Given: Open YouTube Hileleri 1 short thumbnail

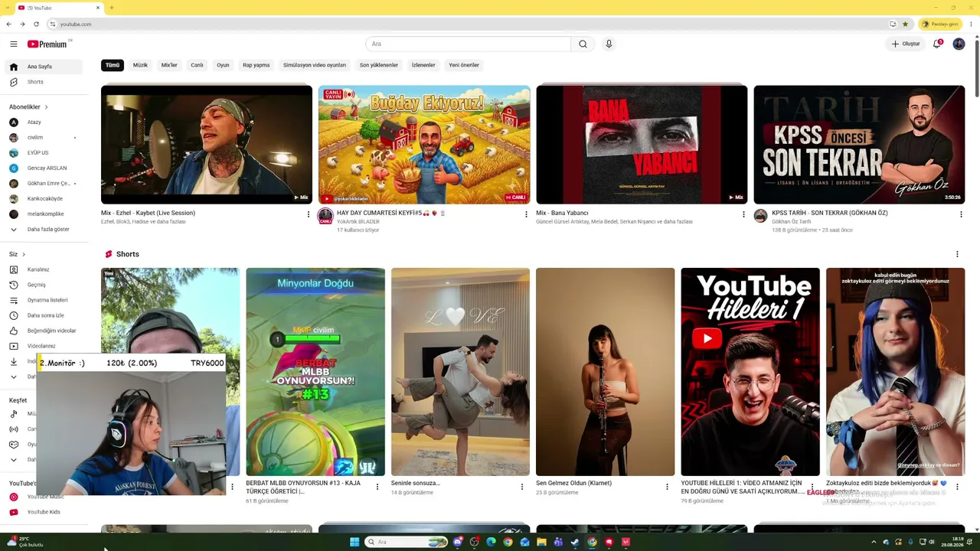Looking at the screenshot, I should pos(750,372).
